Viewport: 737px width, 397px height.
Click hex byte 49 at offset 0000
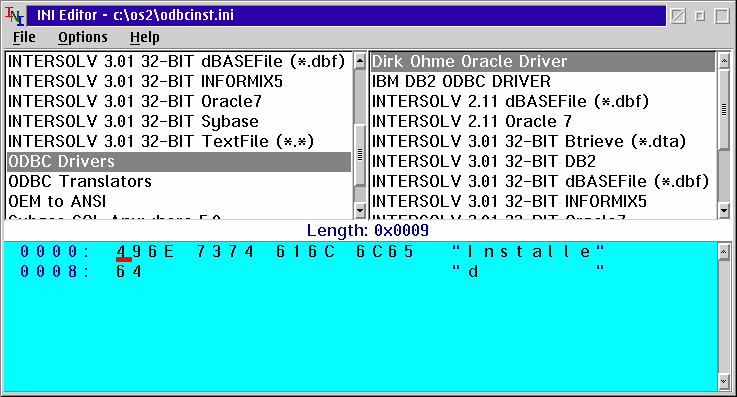point(129,251)
